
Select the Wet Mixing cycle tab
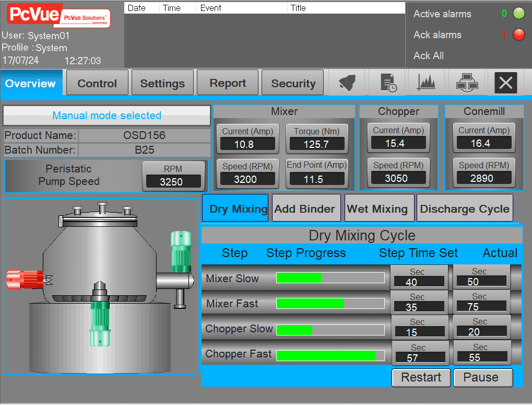[x=377, y=209]
